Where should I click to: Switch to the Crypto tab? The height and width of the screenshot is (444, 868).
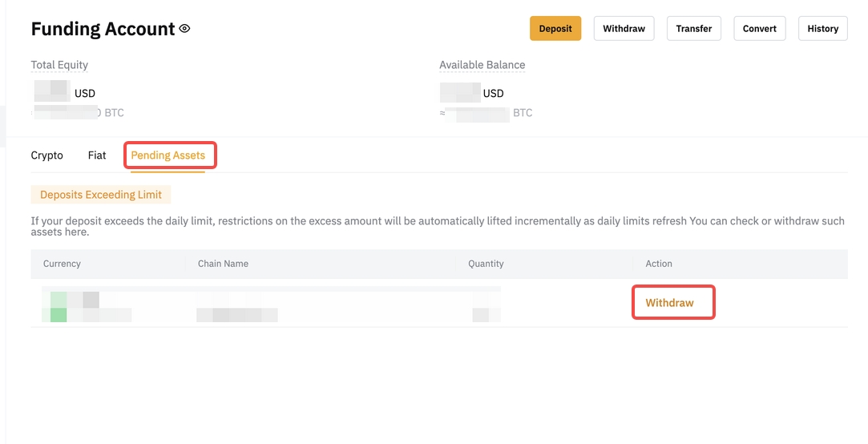46,155
